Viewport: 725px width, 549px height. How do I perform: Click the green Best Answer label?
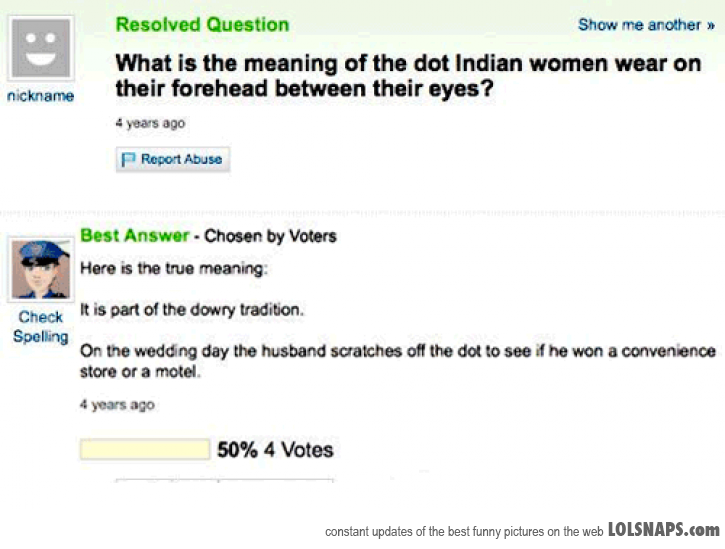[134, 236]
